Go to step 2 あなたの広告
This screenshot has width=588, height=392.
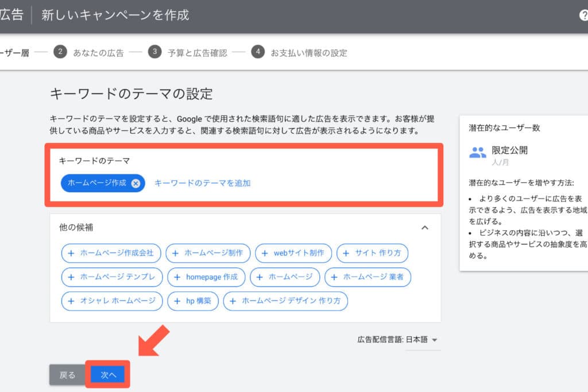89,52
